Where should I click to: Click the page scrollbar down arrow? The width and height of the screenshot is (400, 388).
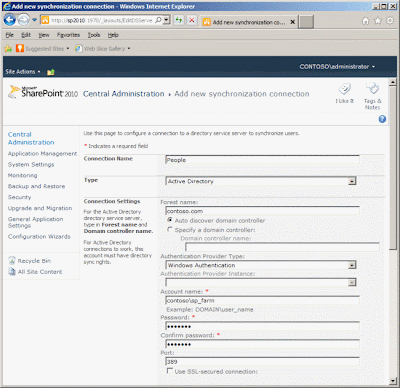tap(393, 381)
